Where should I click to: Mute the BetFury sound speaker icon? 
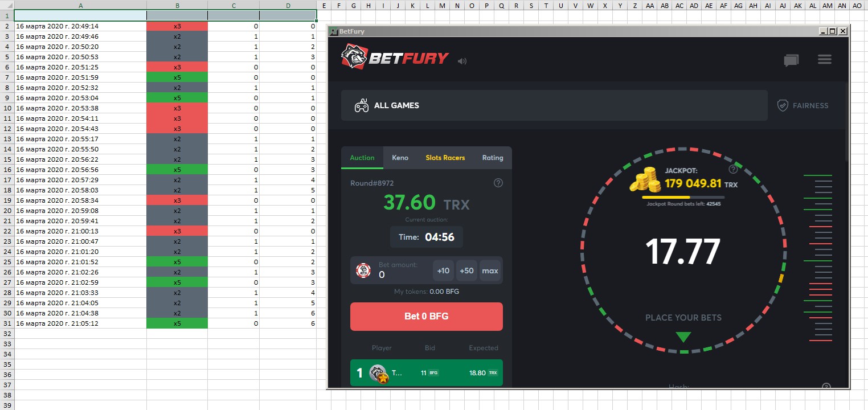(x=462, y=61)
